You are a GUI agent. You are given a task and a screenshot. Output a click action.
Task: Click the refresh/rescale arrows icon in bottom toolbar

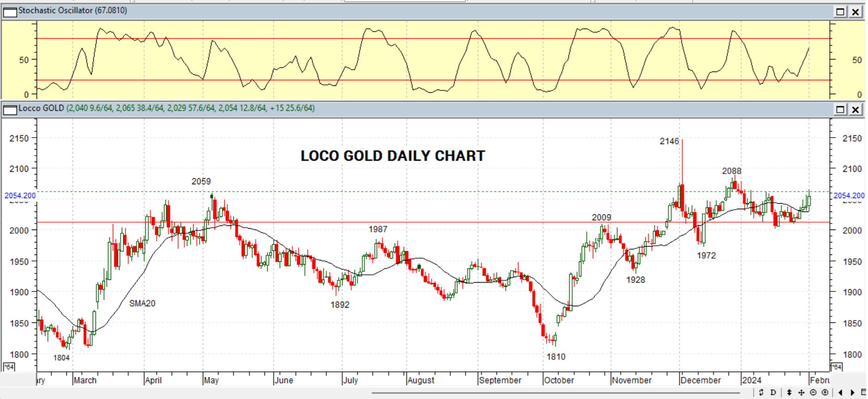761,393
